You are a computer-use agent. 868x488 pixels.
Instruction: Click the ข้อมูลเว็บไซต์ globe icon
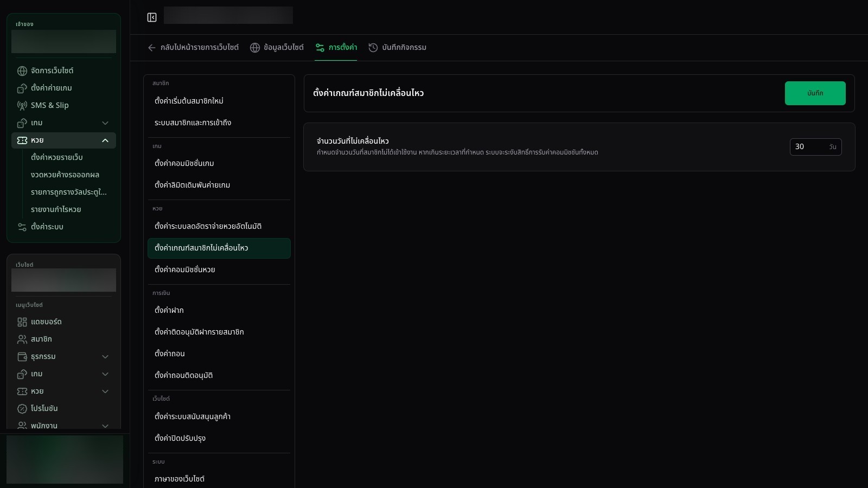[255, 48]
